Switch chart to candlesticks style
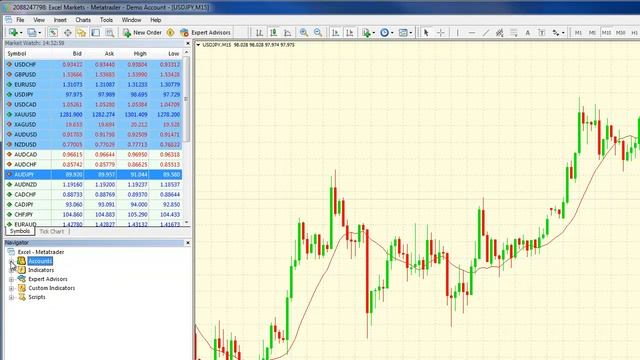The image size is (640, 360). pos(273,32)
